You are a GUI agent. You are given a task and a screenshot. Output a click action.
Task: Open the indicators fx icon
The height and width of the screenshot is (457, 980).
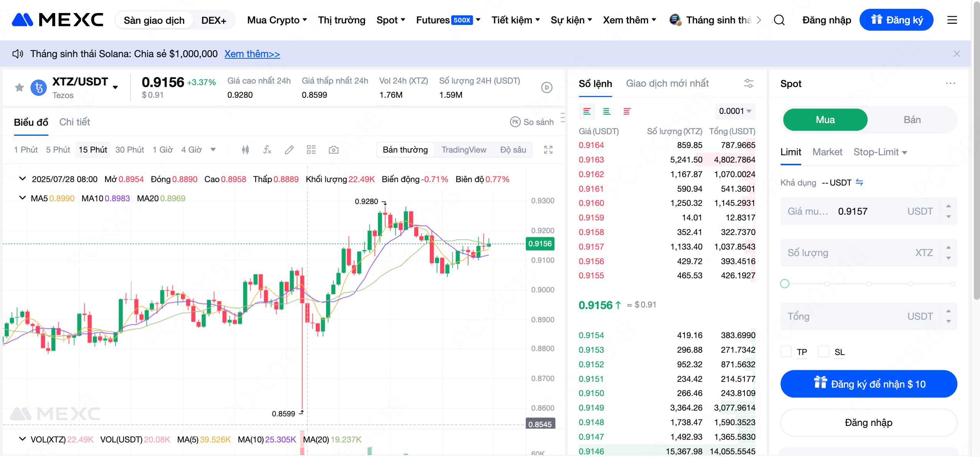pyautogui.click(x=267, y=150)
